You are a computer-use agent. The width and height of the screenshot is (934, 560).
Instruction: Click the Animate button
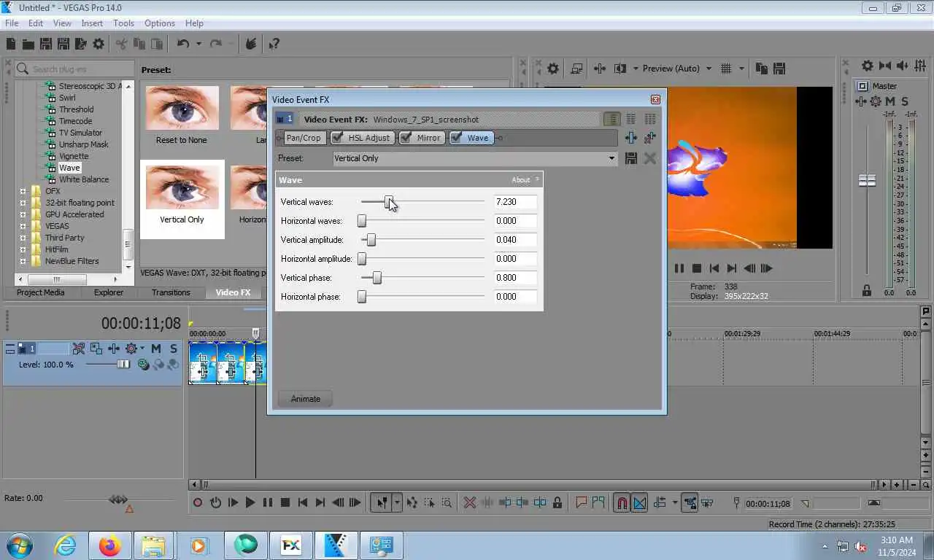coord(305,399)
